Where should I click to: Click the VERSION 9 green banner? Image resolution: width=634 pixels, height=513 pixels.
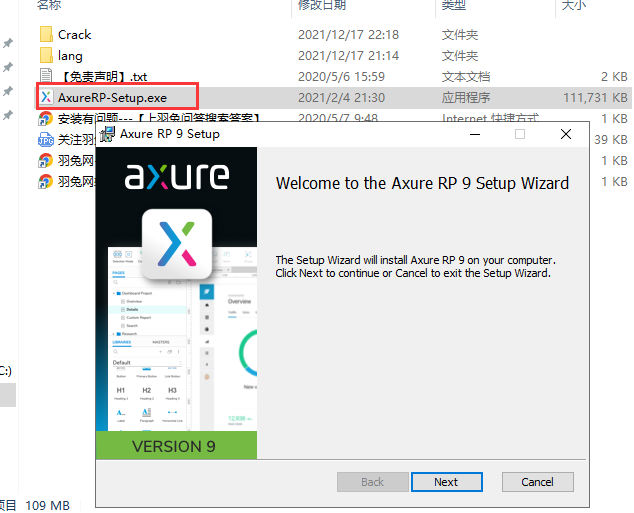coord(176,446)
